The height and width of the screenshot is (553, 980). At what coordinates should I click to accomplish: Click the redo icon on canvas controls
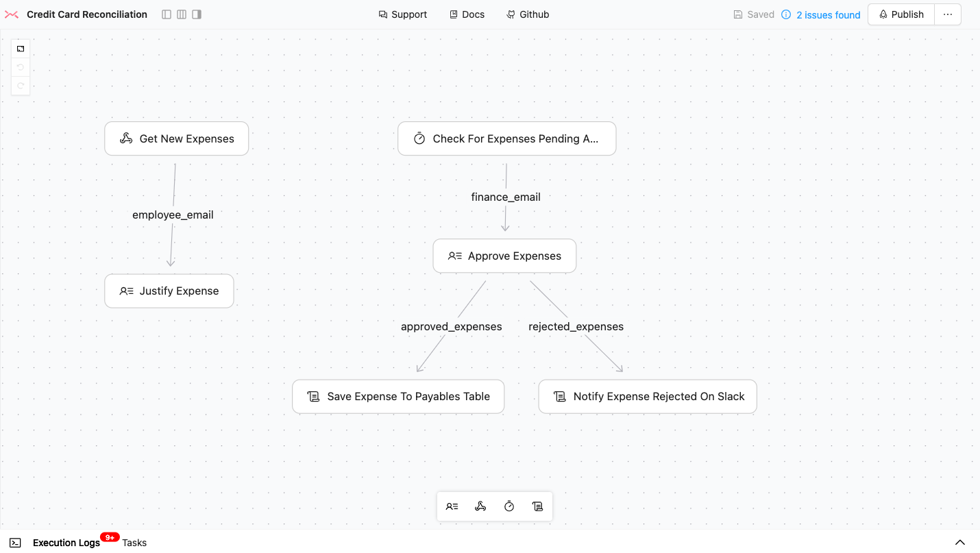pyautogui.click(x=21, y=86)
